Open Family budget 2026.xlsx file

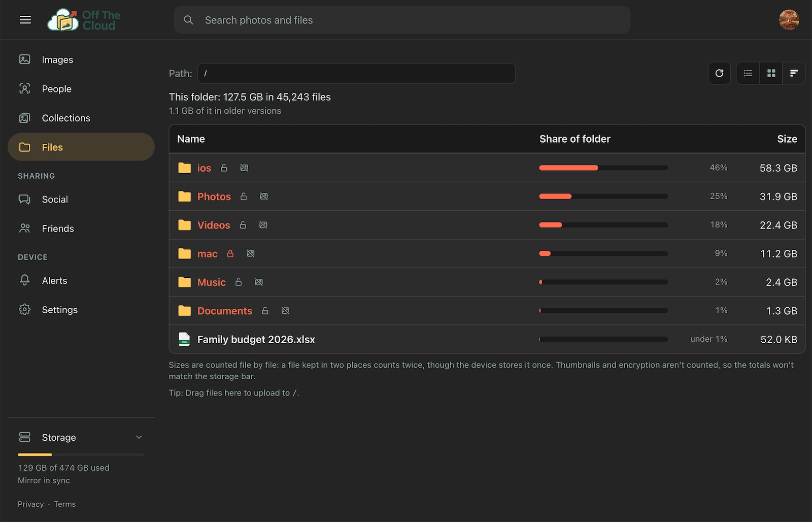click(256, 339)
